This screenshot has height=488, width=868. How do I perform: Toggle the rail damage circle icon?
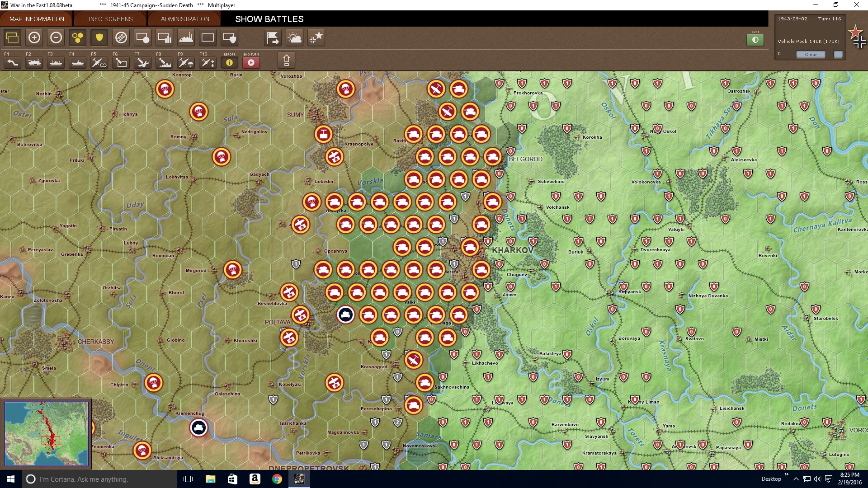coord(121,38)
